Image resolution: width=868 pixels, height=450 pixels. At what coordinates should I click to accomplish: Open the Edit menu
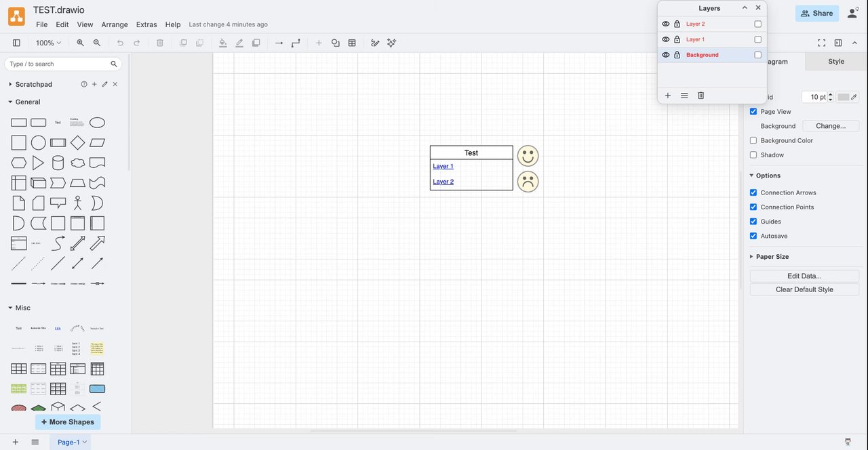coord(62,24)
